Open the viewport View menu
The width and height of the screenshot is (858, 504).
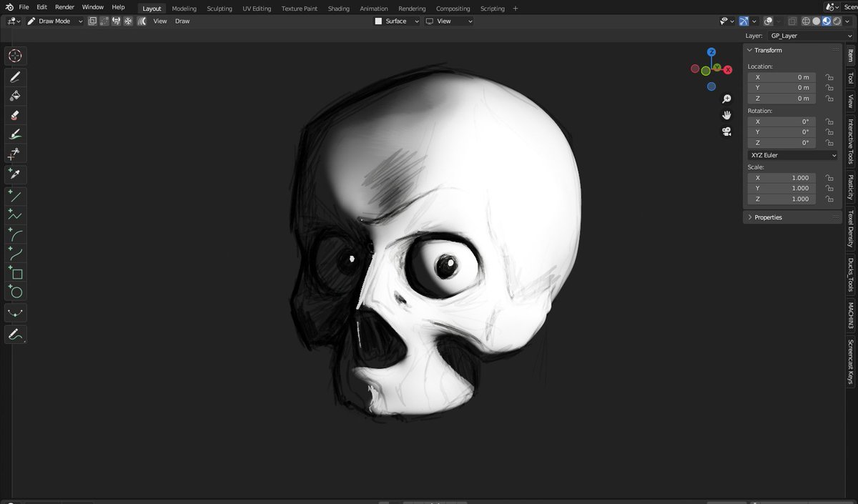coord(160,21)
